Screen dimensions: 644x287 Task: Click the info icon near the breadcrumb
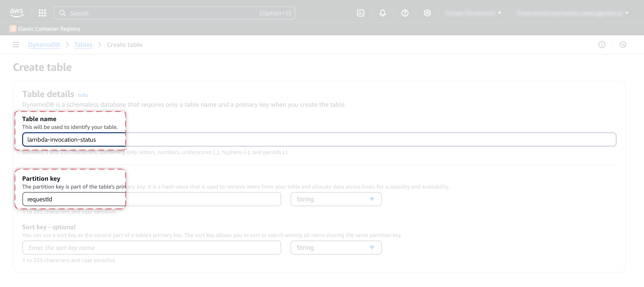(x=602, y=45)
